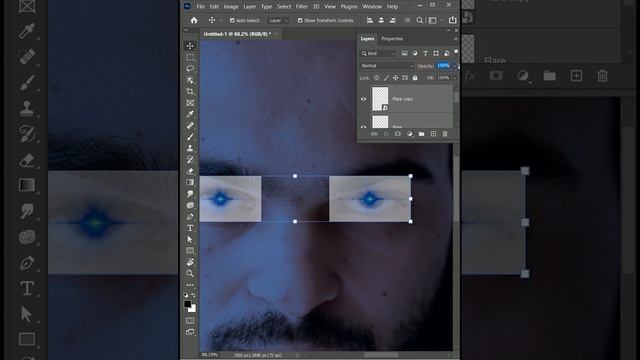640x360 pixels.
Task: Open the Filter menu
Action: click(x=302, y=7)
